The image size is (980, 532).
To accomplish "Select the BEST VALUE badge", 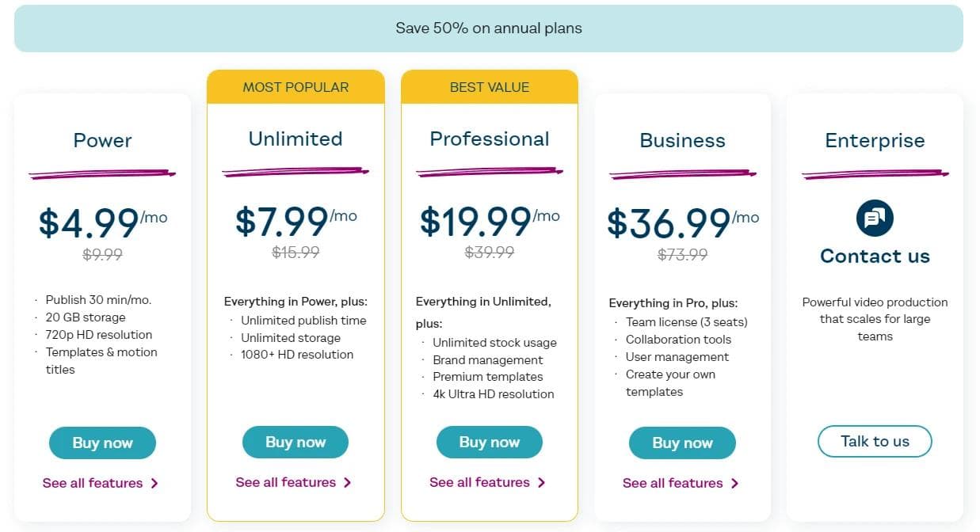I will click(489, 87).
